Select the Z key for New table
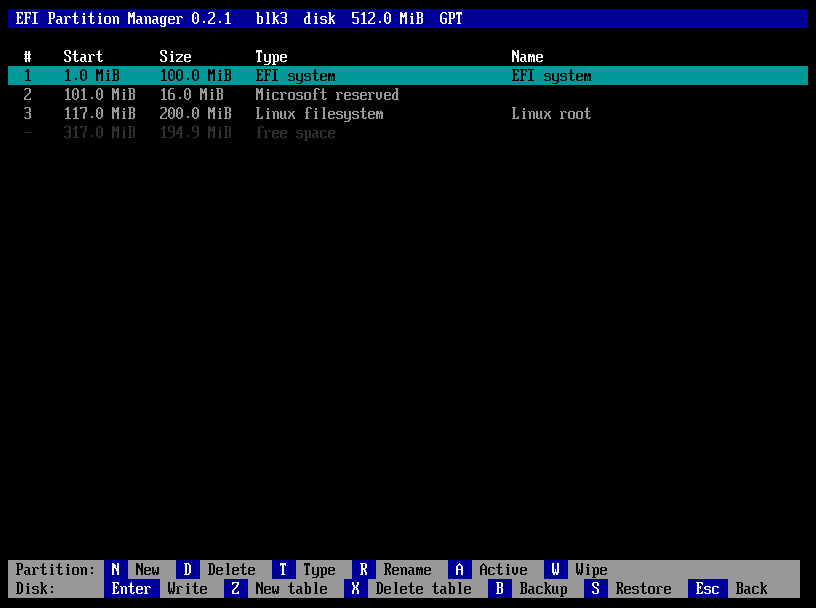Image resolution: width=816 pixels, height=608 pixels. (235, 589)
